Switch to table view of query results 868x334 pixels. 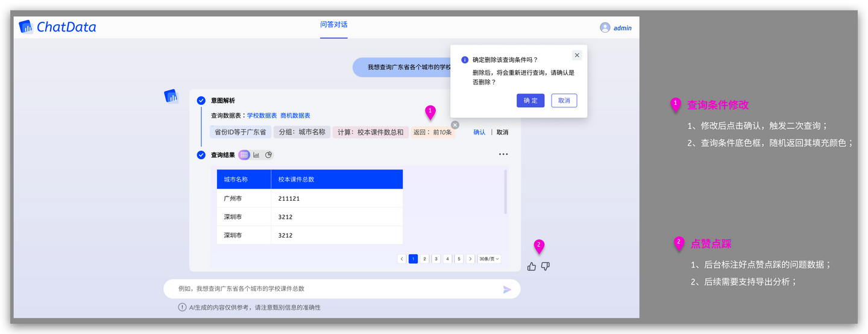click(244, 155)
